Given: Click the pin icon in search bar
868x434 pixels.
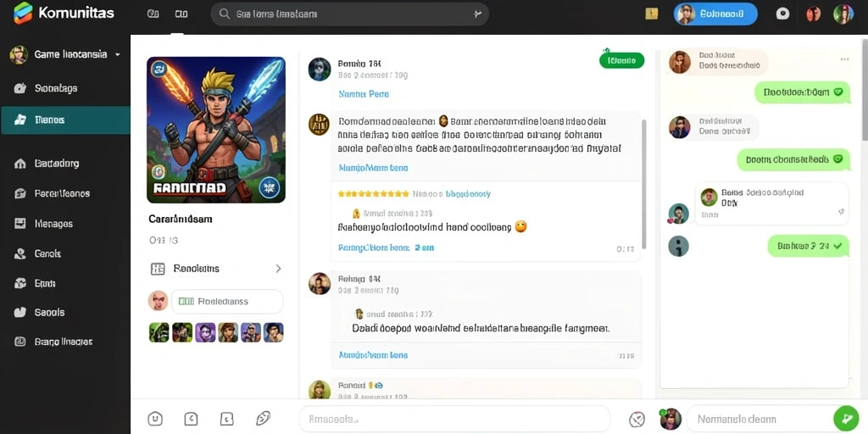Looking at the screenshot, I should [477, 14].
